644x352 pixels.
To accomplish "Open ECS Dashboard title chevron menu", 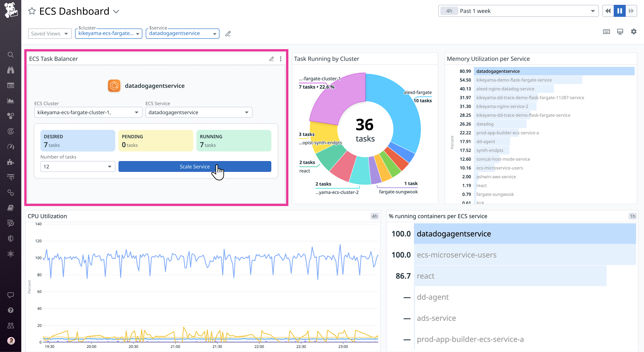I will [x=116, y=12].
